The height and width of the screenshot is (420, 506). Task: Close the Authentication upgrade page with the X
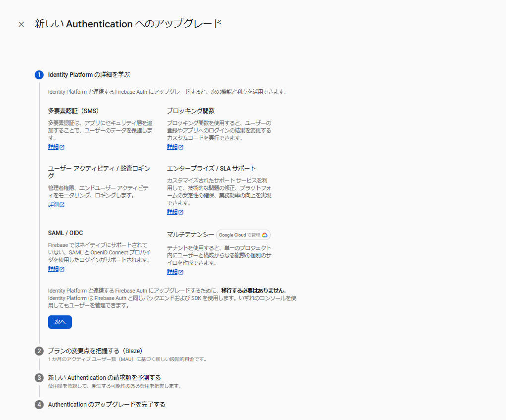(21, 24)
